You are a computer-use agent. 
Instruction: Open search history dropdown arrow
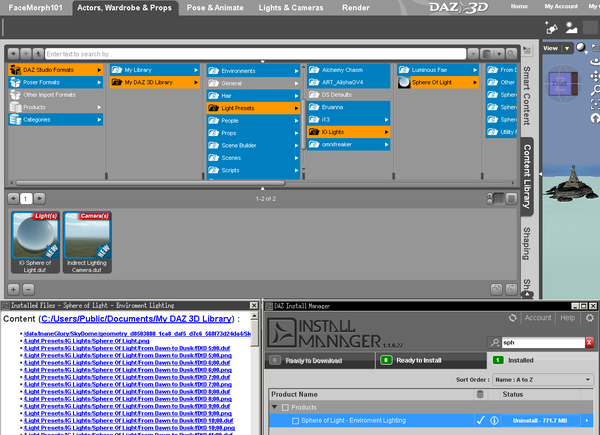pyautogui.click(x=473, y=54)
